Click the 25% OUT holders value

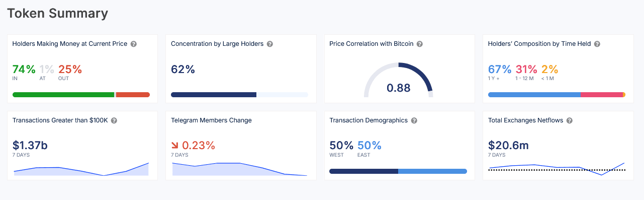pos(70,69)
